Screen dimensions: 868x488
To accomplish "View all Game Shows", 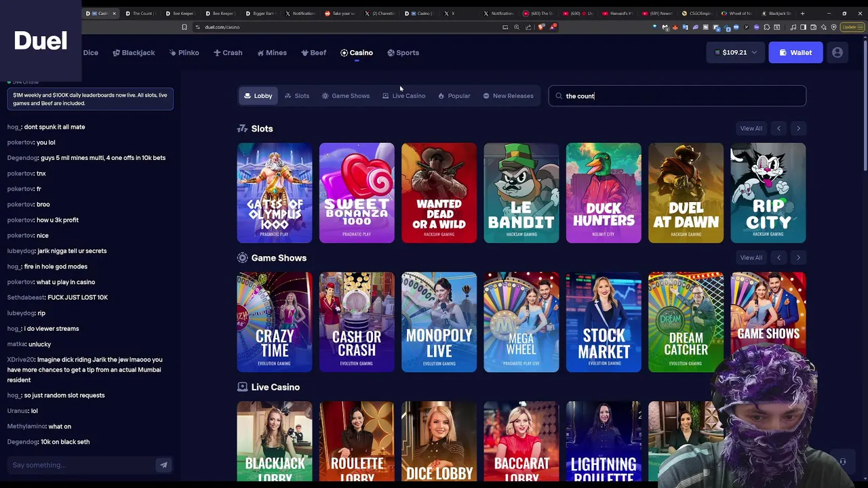I will (751, 258).
